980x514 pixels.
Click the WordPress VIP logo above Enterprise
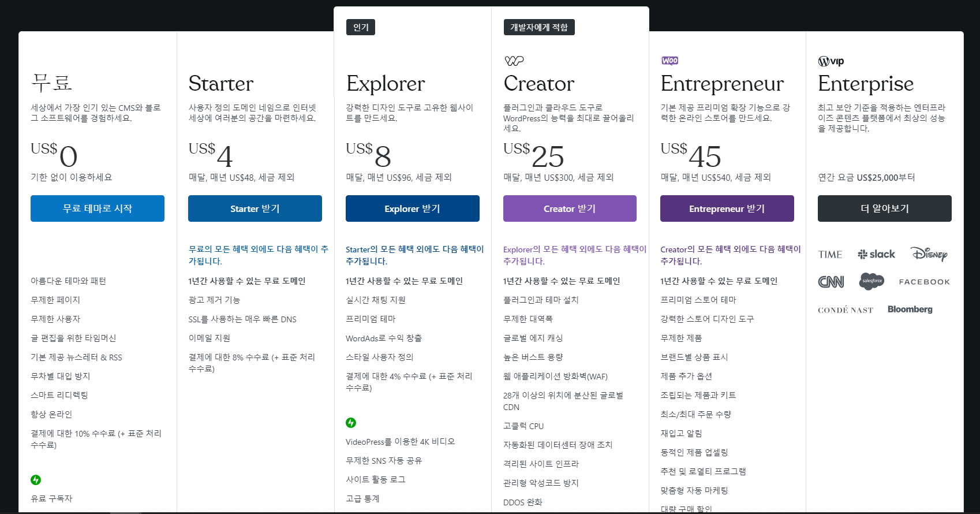coord(831,61)
